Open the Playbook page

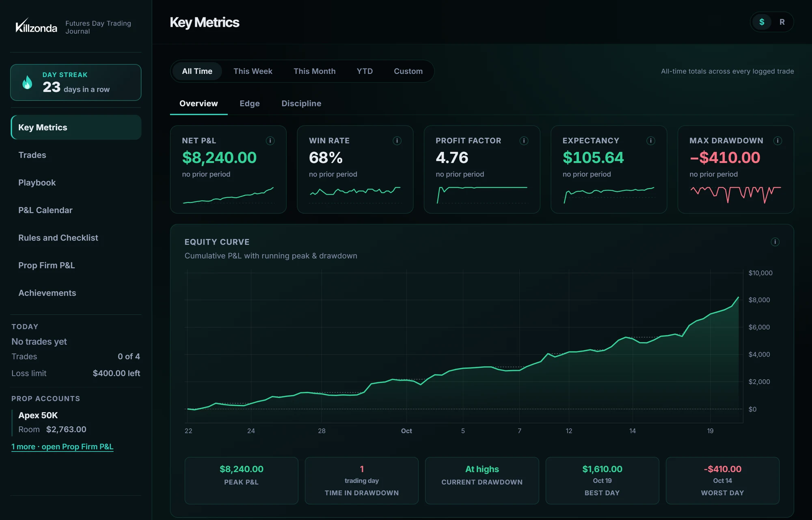[76, 183]
